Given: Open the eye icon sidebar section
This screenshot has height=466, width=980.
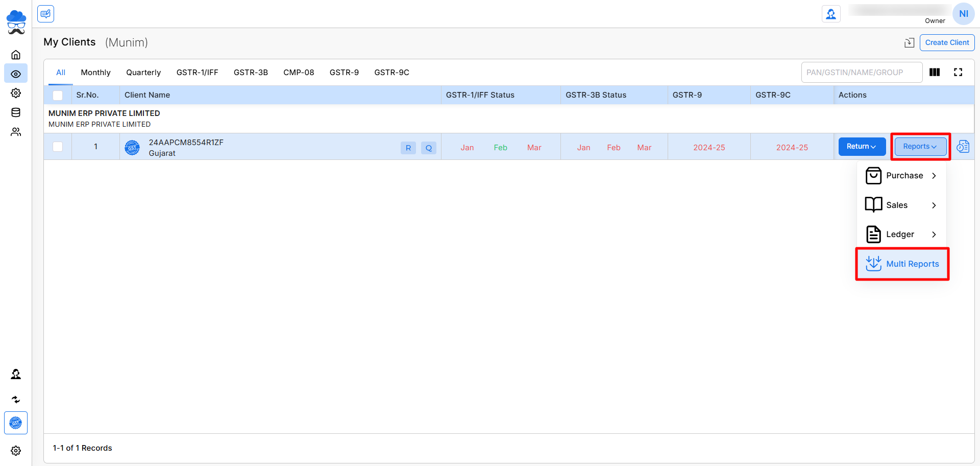Looking at the screenshot, I should pos(16,74).
